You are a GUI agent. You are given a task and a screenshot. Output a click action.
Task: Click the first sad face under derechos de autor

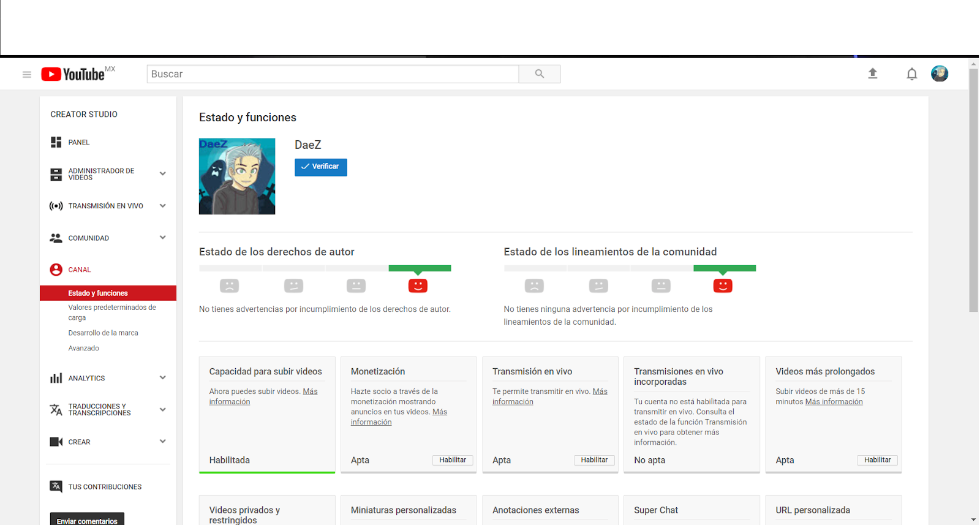229,285
